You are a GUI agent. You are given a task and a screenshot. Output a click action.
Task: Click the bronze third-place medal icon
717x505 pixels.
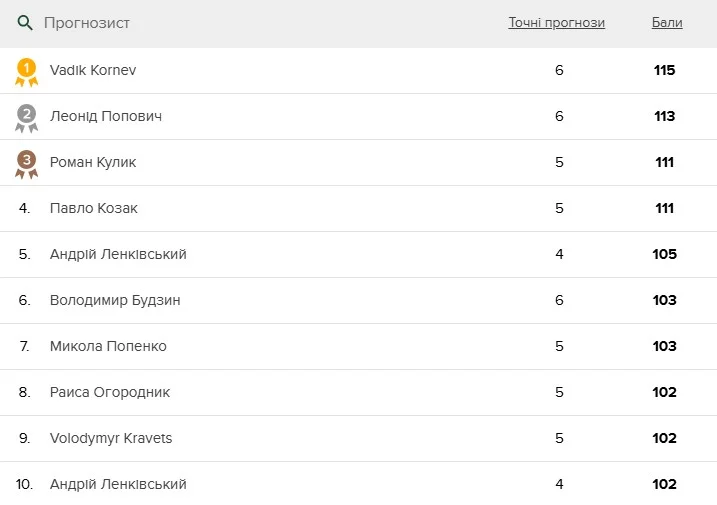(x=26, y=163)
